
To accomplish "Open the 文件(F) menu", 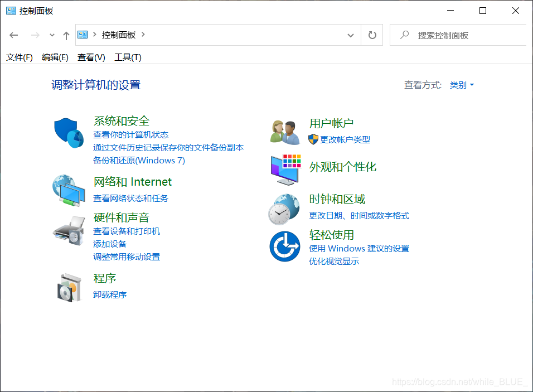I will tap(19, 57).
